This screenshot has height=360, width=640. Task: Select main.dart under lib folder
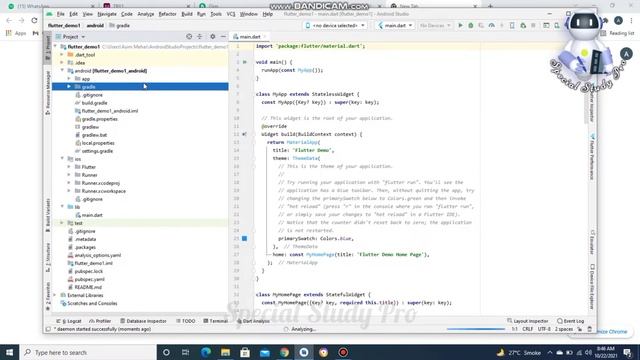pyautogui.click(x=92, y=215)
